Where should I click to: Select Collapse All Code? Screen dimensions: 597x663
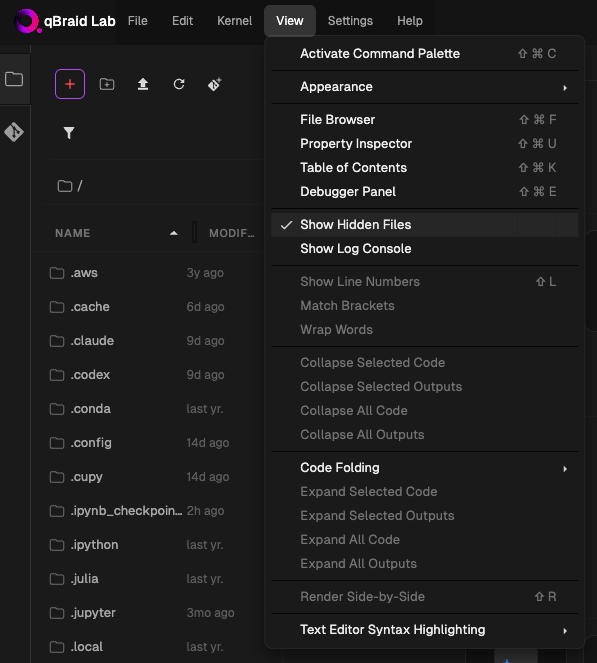click(424, 411)
